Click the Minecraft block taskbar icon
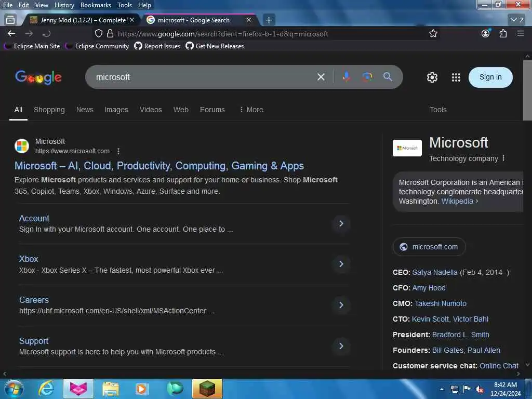This screenshot has width=532, height=399. (207, 389)
